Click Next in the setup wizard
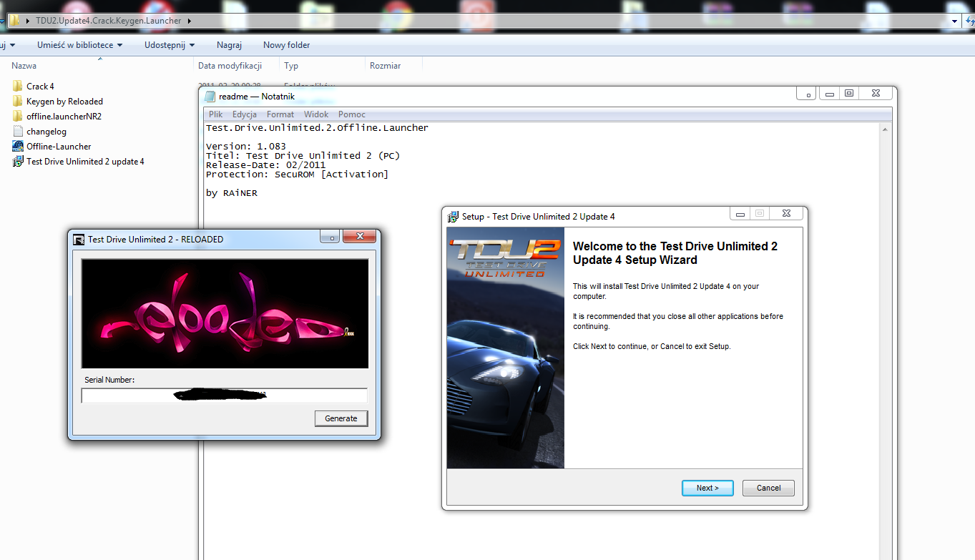This screenshot has height=560, width=975. [x=707, y=488]
